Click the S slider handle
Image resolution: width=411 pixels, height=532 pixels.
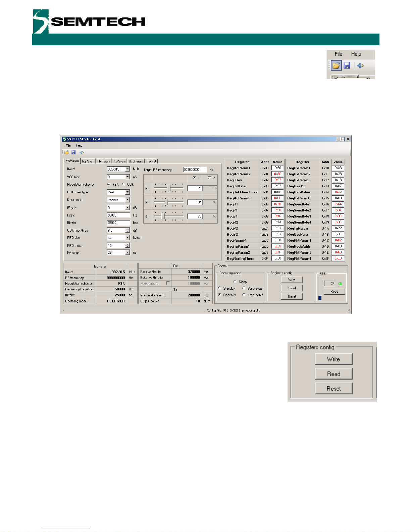click(x=163, y=216)
